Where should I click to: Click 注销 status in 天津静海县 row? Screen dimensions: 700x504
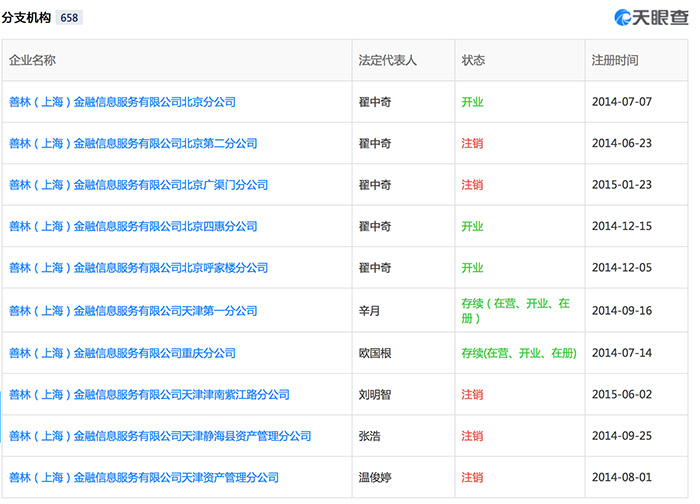472,437
